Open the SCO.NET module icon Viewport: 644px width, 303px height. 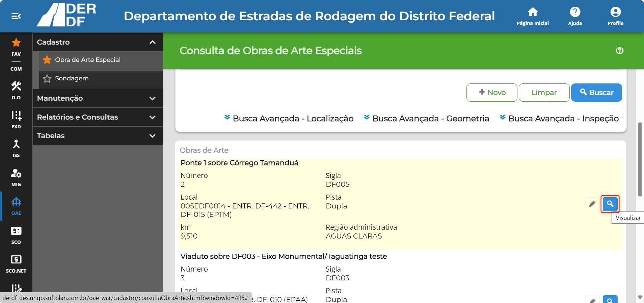16,264
